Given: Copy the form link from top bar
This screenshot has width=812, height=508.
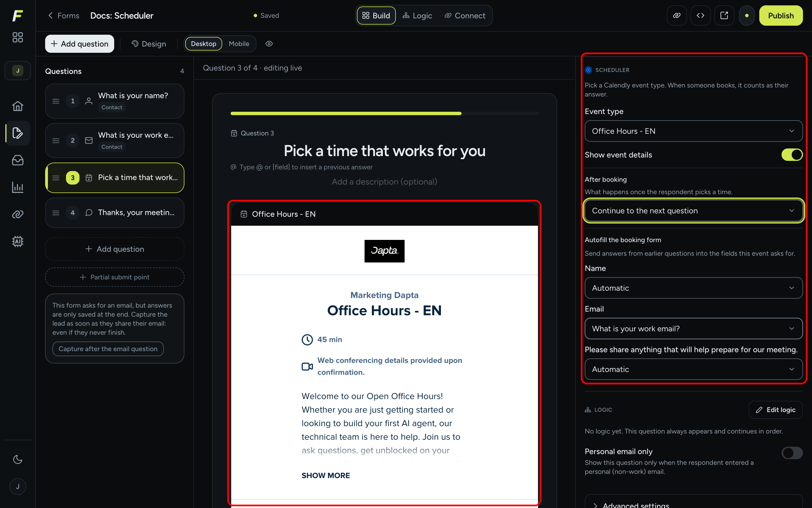Looking at the screenshot, I should (x=676, y=16).
